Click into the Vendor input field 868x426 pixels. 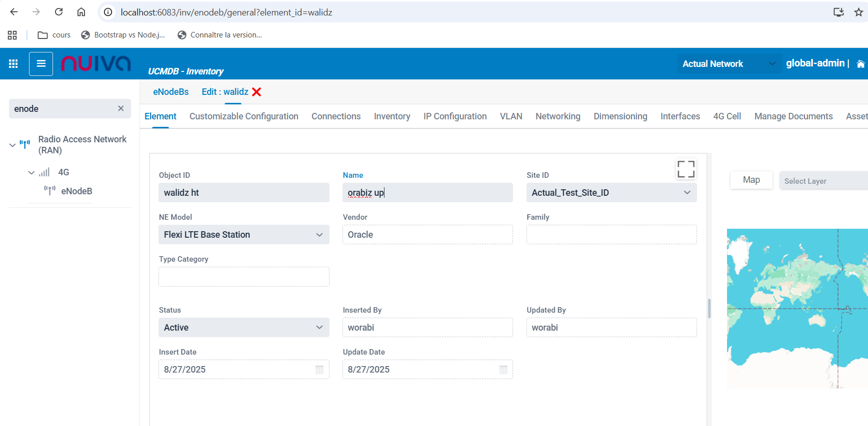pyautogui.click(x=427, y=235)
